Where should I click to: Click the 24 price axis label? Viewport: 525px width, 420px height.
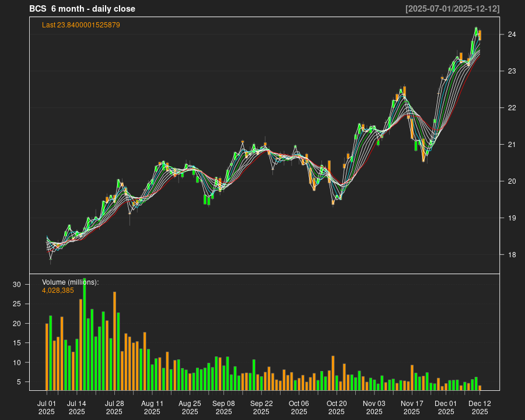[x=512, y=34]
